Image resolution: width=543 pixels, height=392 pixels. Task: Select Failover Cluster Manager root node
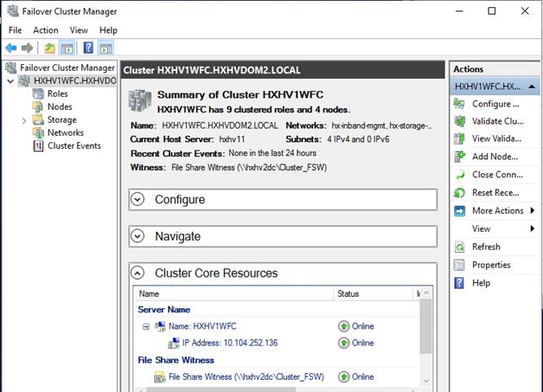pyautogui.click(x=67, y=68)
